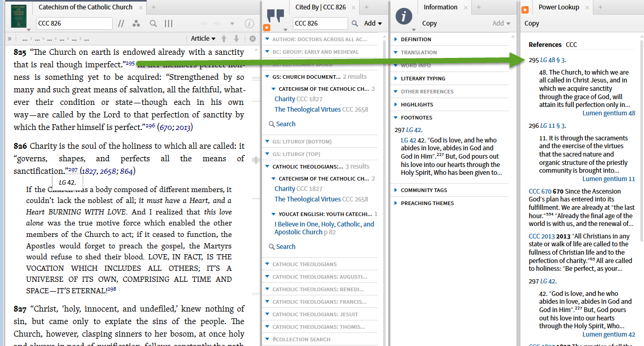Click the search magnifier in Cited By panel
The width and height of the screenshot is (644, 346).
[x=355, y=23]
